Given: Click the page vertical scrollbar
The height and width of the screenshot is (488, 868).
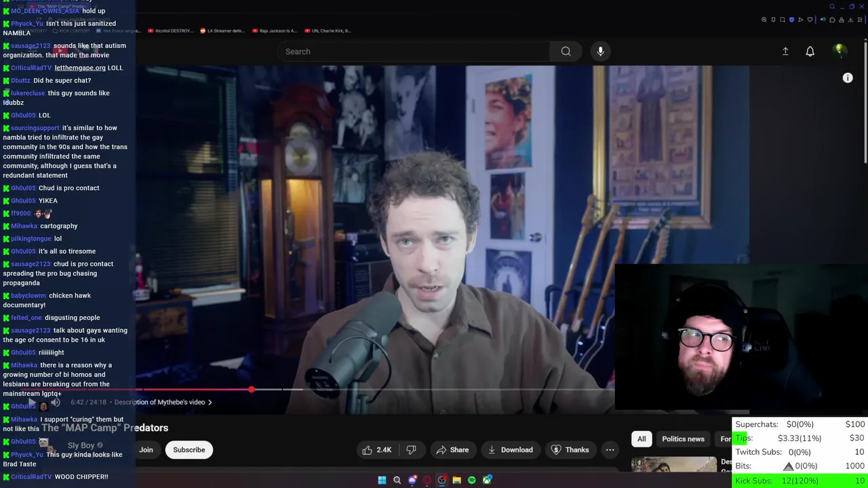Looking at the screenshot, I should tap(865, 102).
